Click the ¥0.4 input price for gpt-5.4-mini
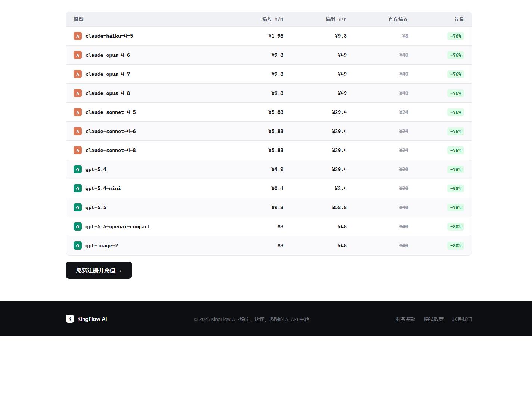The width and height of the screenshot is (532, 411). [x=277, y=188]
